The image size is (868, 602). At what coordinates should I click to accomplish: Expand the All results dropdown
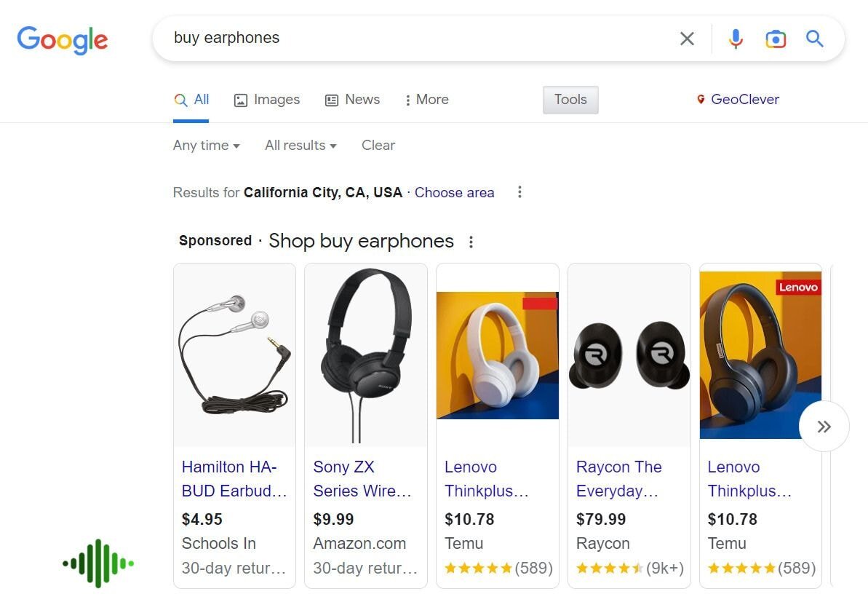(300, 146)
